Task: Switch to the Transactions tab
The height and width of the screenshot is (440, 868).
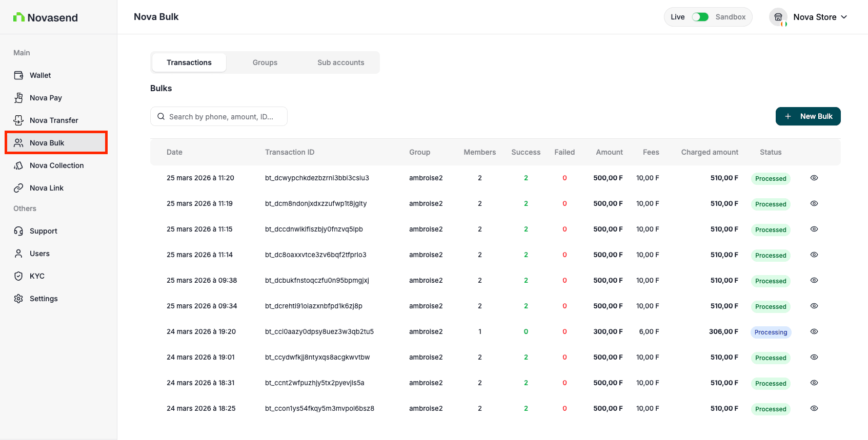Action: (x=189, y=62)
